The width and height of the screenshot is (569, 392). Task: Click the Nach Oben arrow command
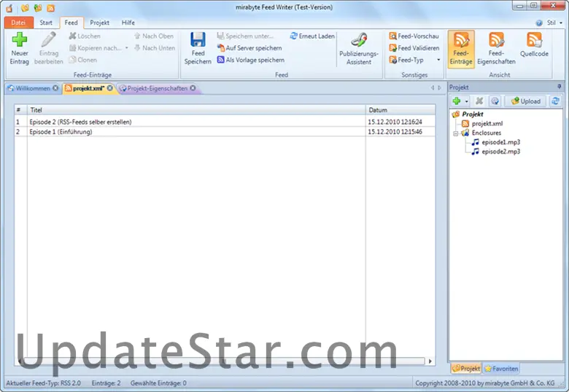(153, 36)
